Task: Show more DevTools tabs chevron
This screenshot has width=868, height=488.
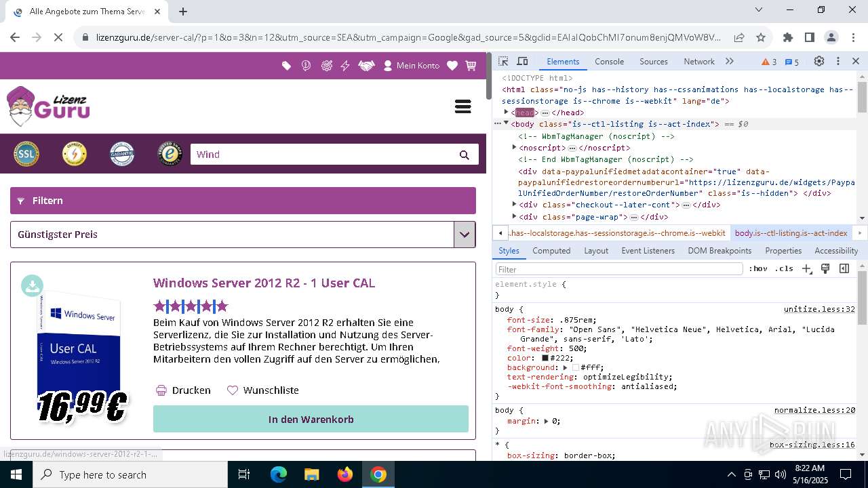Action: (730, 62)
